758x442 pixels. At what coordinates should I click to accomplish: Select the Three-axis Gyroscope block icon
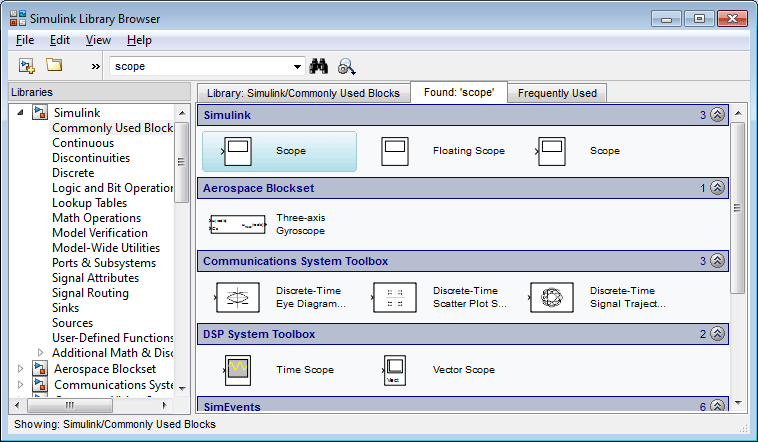point(237,224)
